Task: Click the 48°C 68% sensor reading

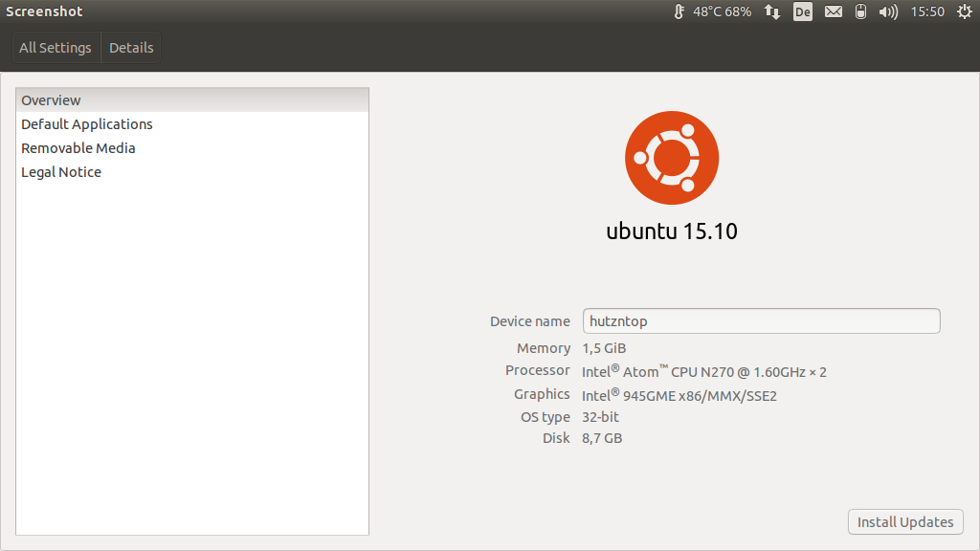Action: 722,11
